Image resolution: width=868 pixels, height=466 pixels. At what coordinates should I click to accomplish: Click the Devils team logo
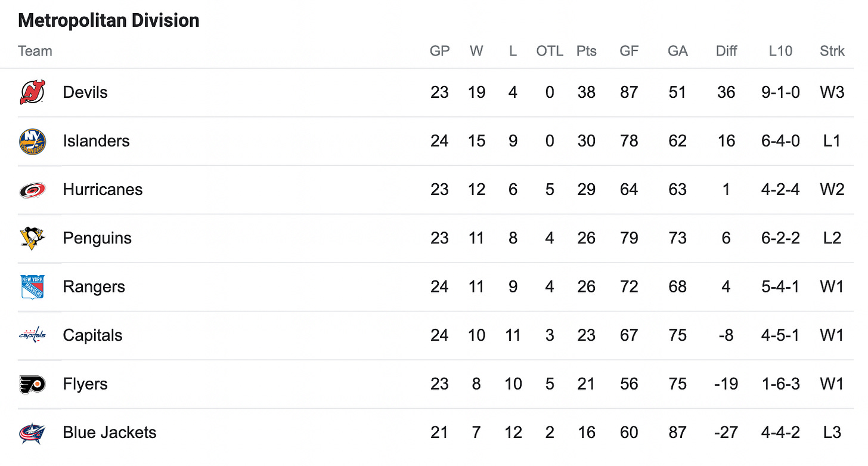32,92
